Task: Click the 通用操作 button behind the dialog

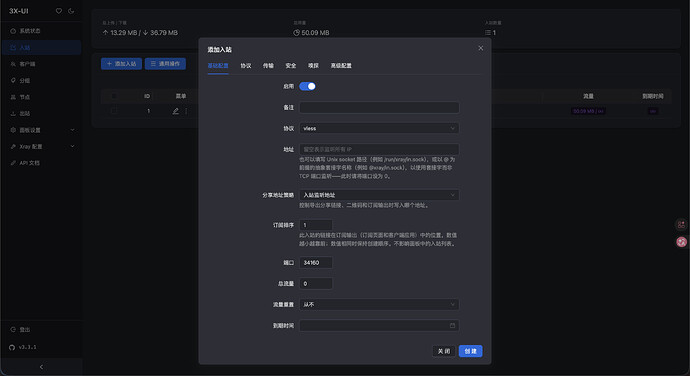Action: click(165, 64)
